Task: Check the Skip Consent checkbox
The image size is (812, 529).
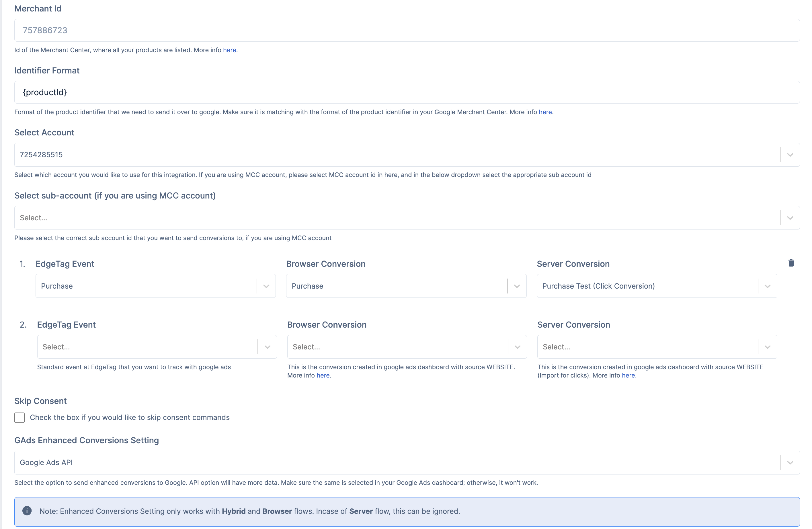Action: 19,417
